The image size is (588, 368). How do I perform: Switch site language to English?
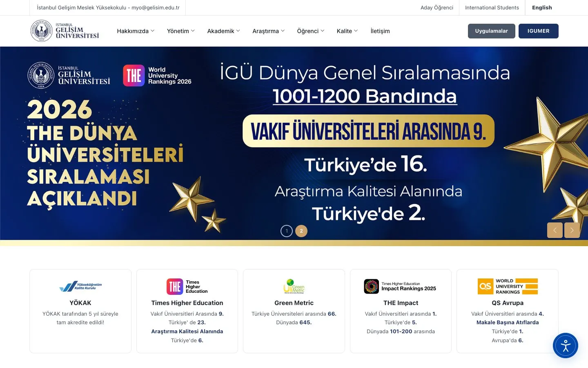[542, 8]
